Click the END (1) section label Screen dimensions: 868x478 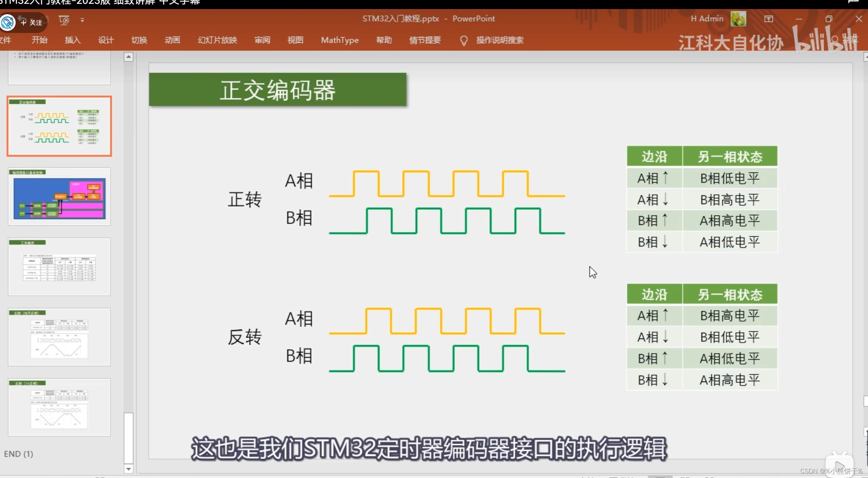point(18,454)
